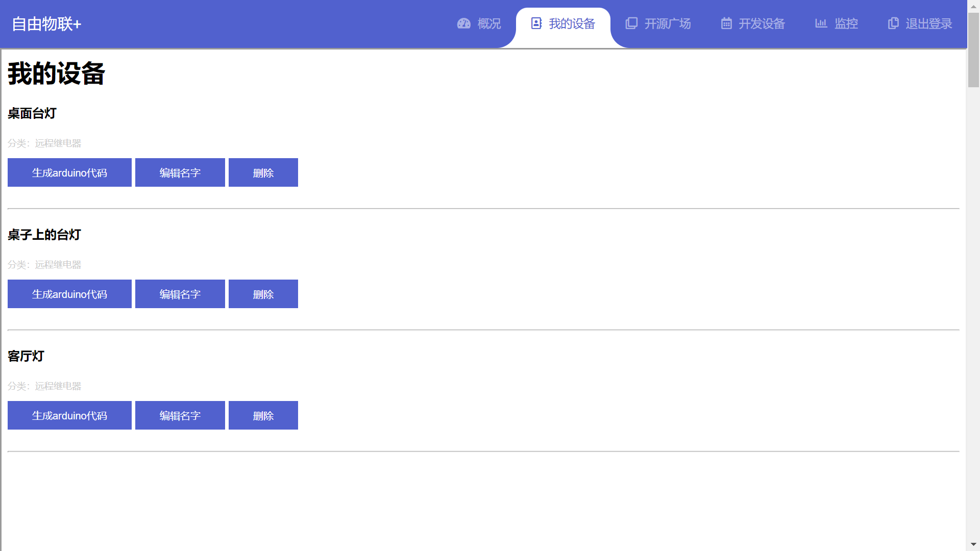
Task: Delete the 客厅灯 device
Action: coord(263,415)
